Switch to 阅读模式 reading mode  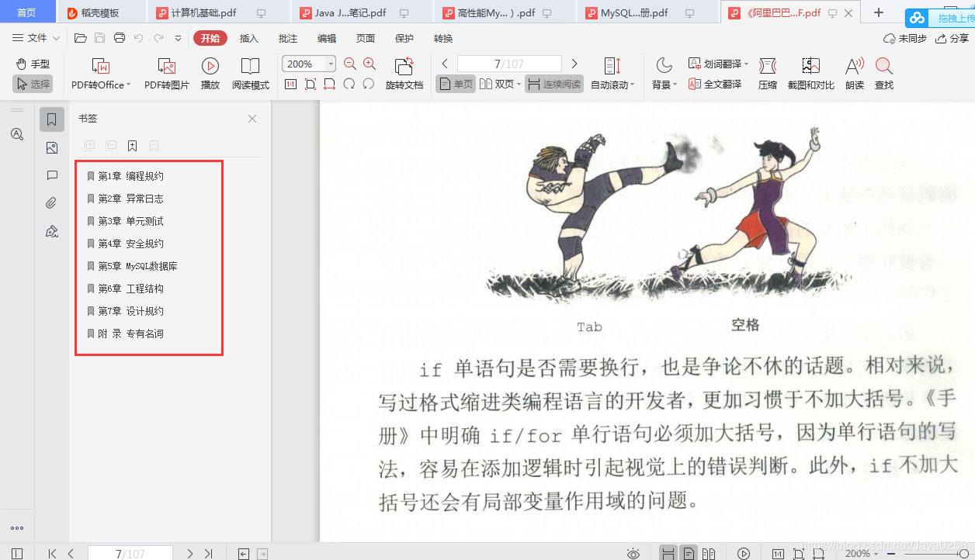(x=251, y=74)
